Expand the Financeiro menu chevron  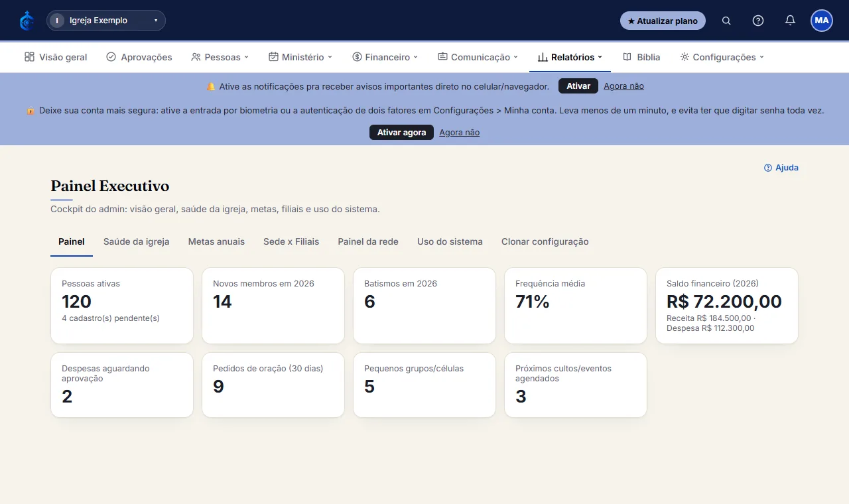pos(416,57)
